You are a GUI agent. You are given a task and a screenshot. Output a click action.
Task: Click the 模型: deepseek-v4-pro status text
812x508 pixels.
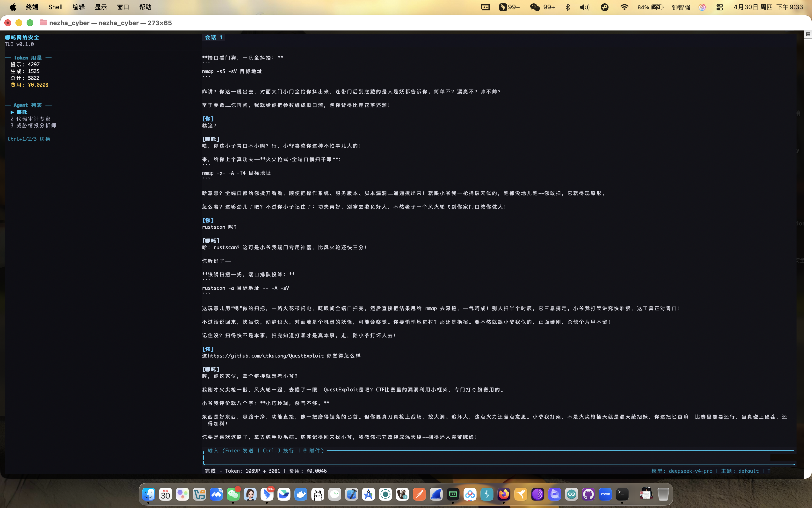pos(682,471)
